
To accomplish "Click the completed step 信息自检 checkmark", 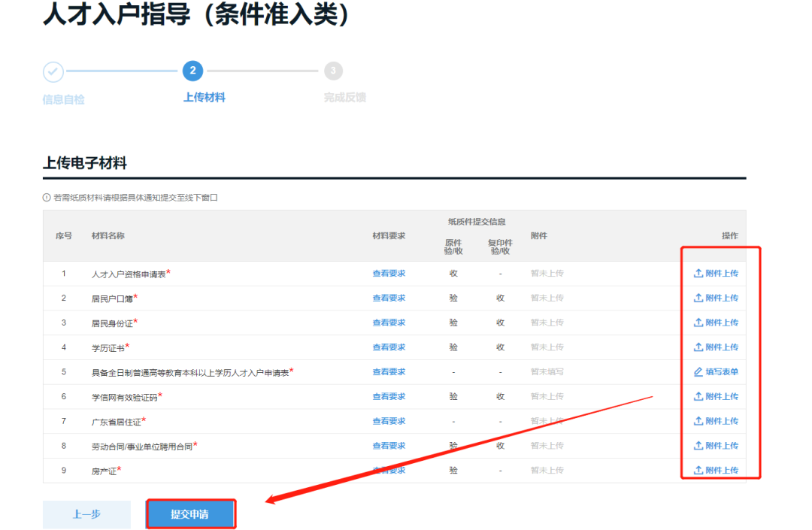I will 53,72.
